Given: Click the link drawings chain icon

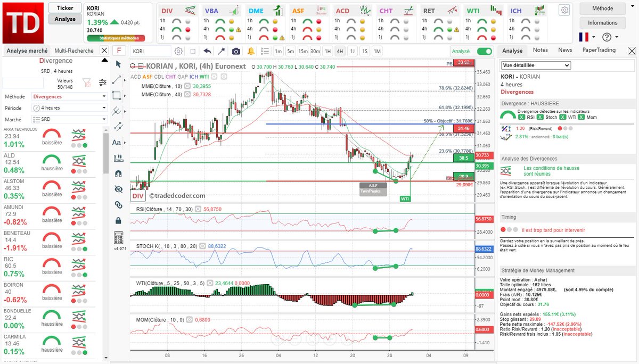Looking at the screenshot, I should (x=118, y=204).
